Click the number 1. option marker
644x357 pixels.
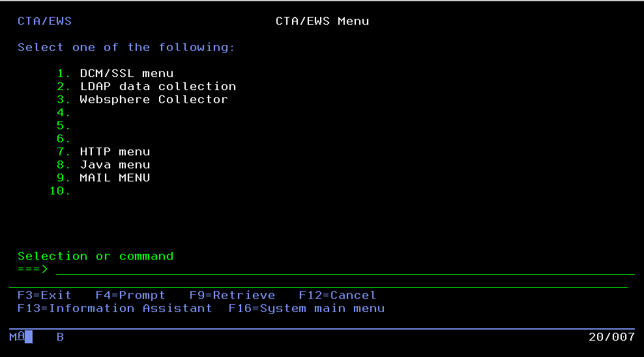tap(64, 74)
